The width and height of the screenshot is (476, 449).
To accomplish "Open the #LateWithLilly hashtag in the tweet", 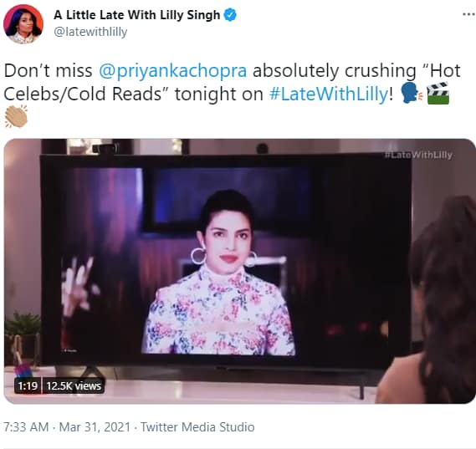I will 329,94.
